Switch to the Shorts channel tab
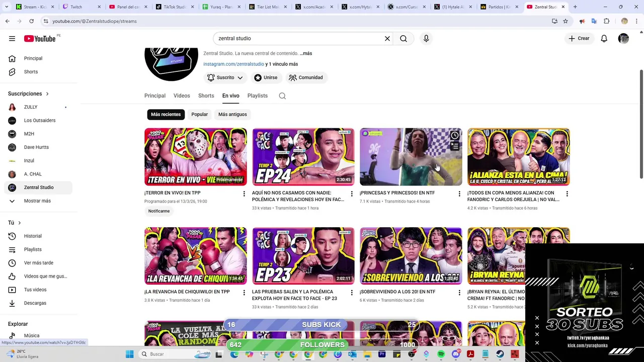The height and width of the screenshot is (362, 644). 206,96
